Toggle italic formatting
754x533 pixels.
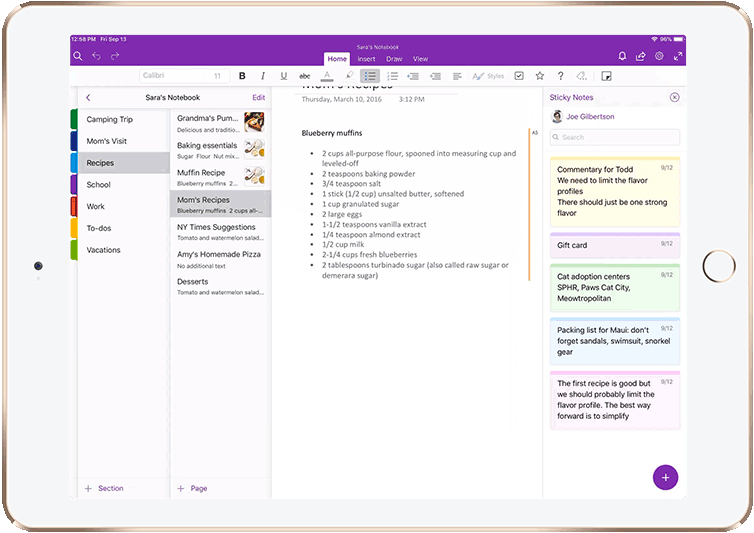click(263, 76)
